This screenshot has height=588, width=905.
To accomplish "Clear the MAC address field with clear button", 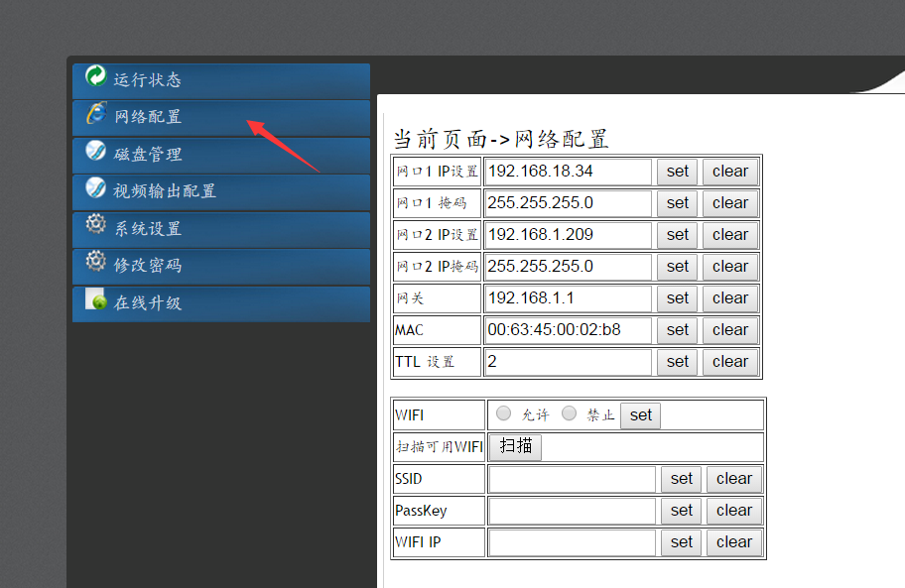I will pyautogui.click(x=730, y=330).
